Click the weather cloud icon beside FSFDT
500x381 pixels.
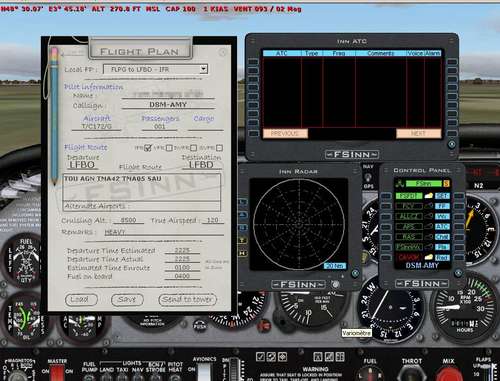[x=429, y=196]
